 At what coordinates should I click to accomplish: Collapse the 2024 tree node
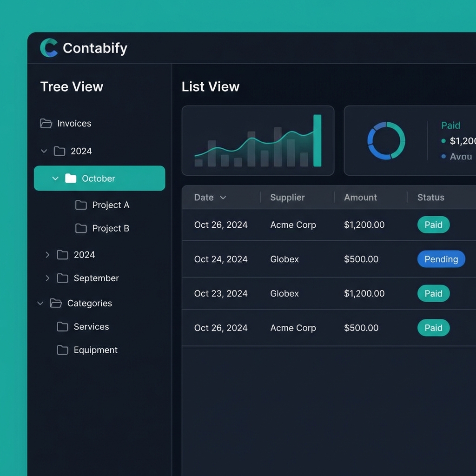[43, 151]
